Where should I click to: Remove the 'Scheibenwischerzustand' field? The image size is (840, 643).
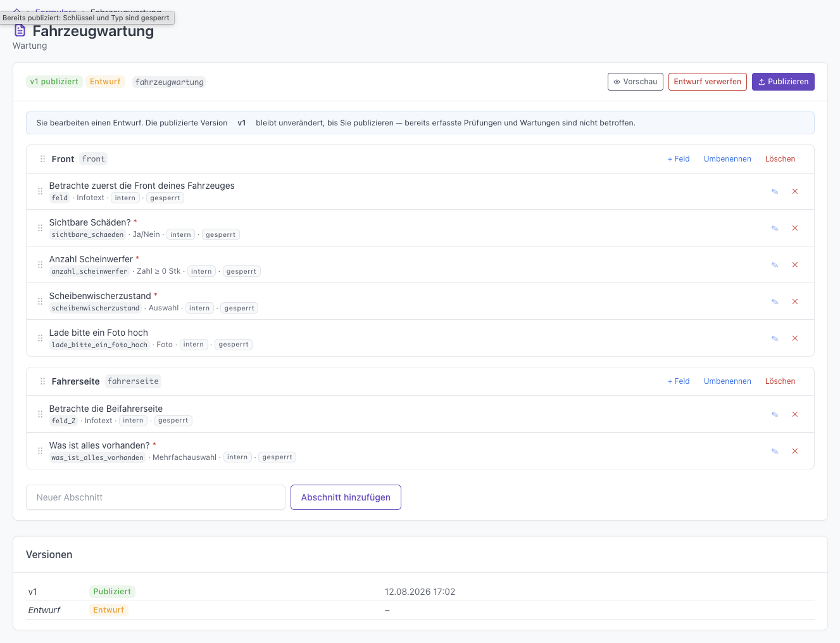[795, 302]
